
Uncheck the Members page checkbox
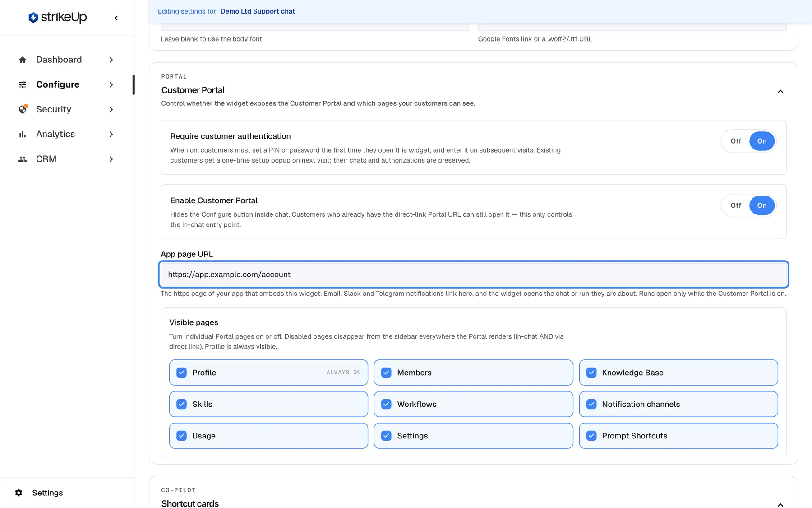coord(386,373)
